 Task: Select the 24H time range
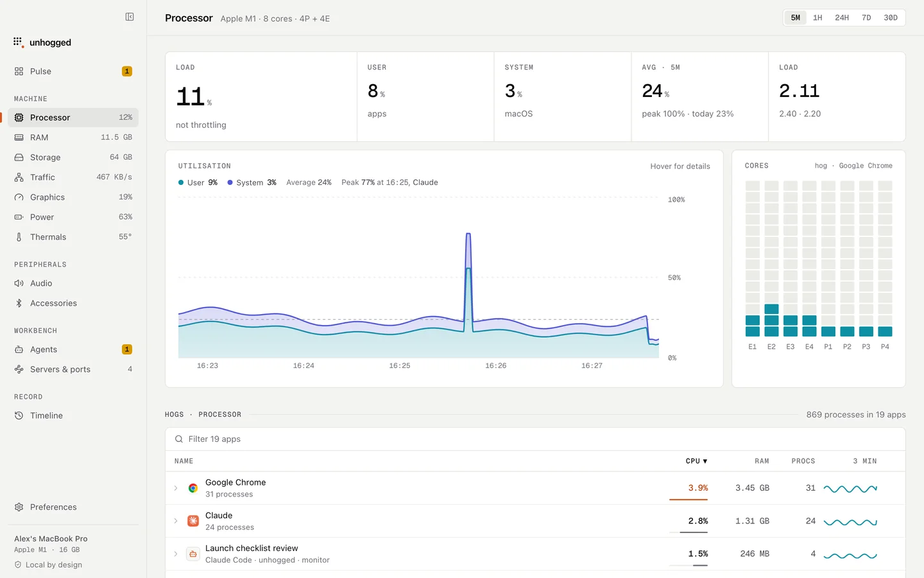(x=842, y=18)
